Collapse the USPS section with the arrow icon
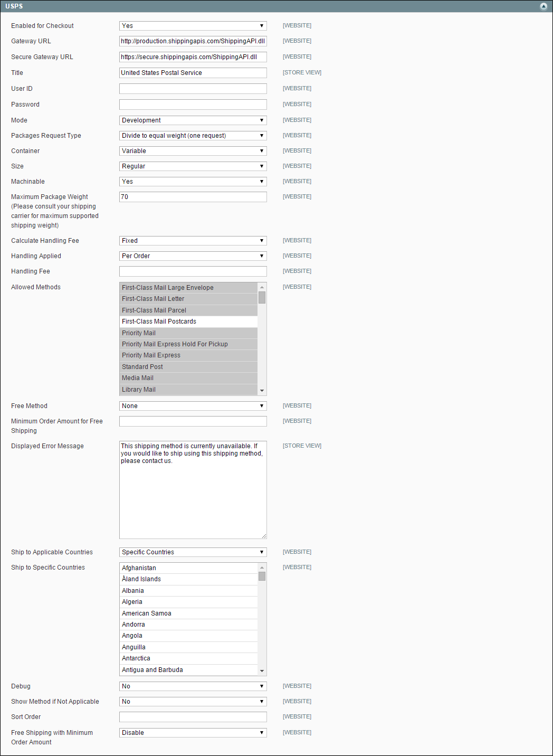The height and width of the screenshot is (756, 553). point(544,6)
